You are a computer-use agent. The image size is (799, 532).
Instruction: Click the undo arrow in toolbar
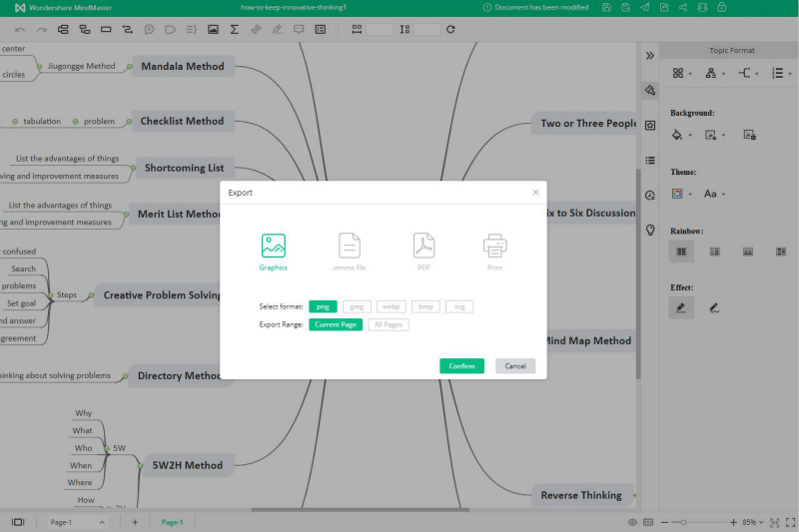point(20,30)
